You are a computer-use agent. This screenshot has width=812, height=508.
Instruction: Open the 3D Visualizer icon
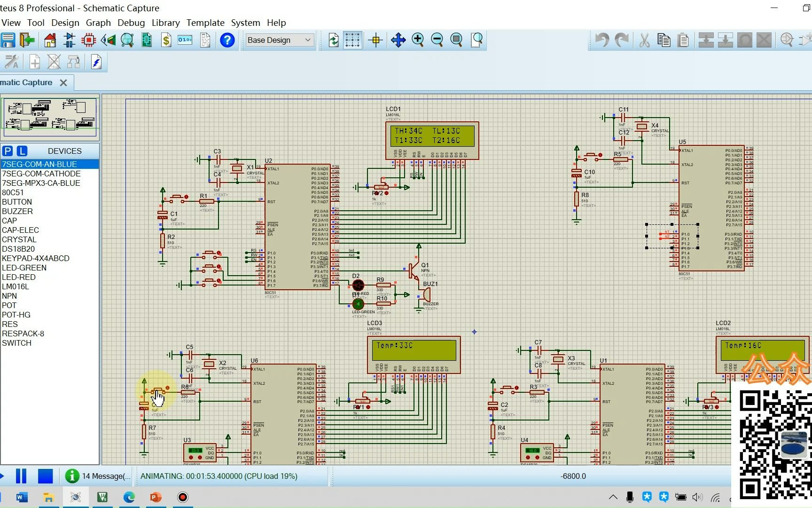pyautogui.click(x=108, y=40)
